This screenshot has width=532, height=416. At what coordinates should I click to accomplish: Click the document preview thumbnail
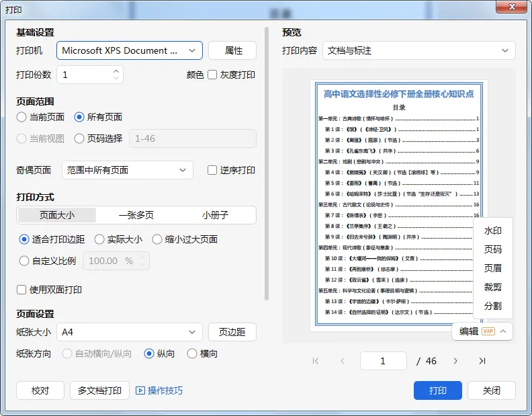[398, 206]
